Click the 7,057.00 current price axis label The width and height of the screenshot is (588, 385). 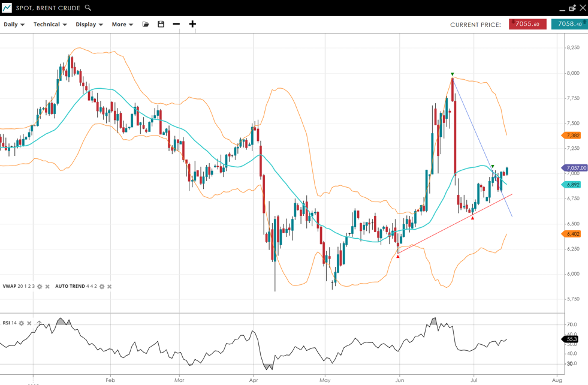(x=575, y=168)
